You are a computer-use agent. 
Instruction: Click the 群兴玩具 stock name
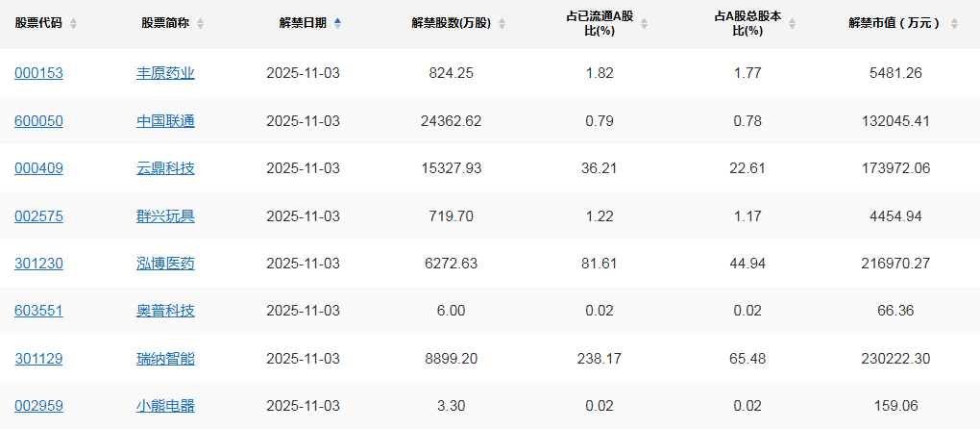point(165,215)
